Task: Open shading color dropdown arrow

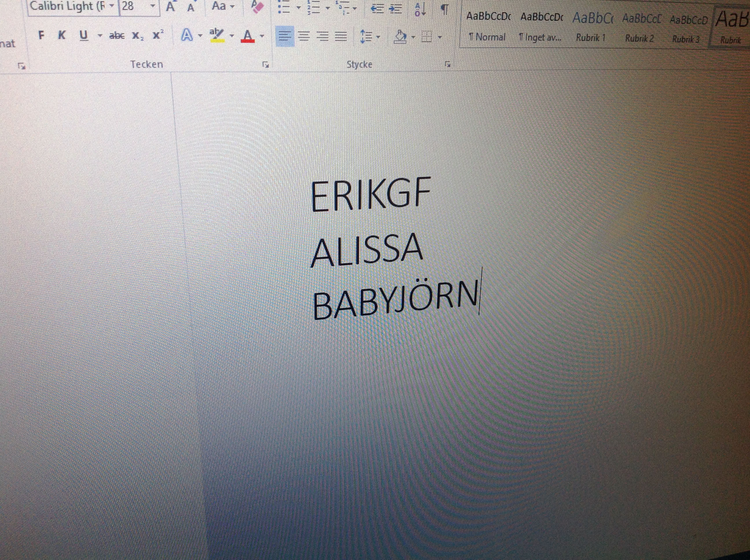Action: [x=413, y=37]
